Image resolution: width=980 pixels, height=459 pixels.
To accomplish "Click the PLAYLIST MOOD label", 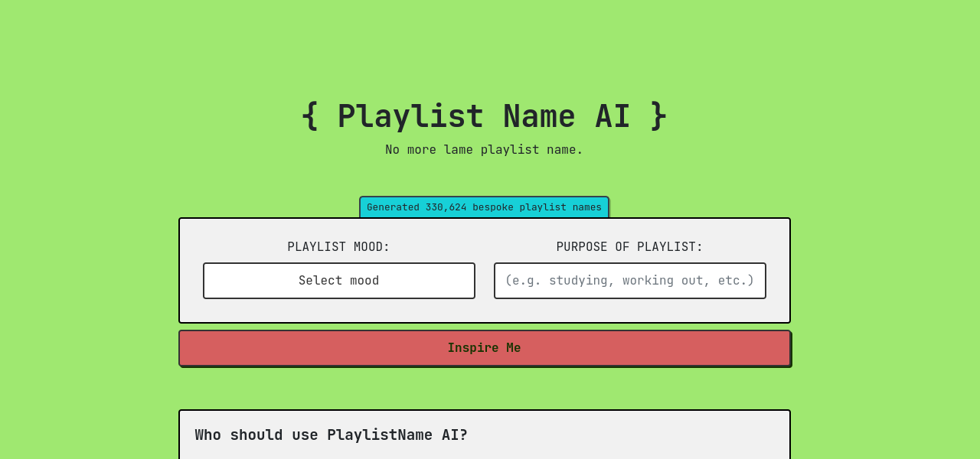I will pos(338,247).
